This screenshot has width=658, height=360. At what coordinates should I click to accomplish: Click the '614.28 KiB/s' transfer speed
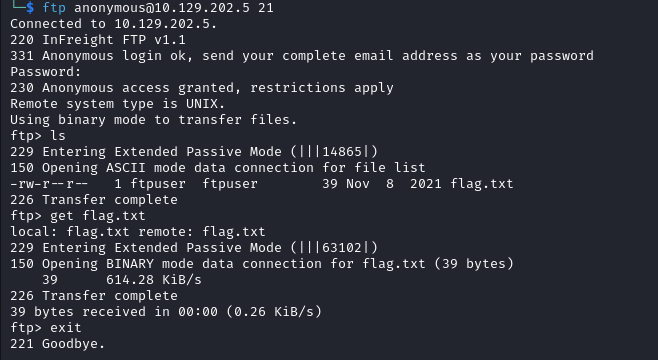[154, 279]
